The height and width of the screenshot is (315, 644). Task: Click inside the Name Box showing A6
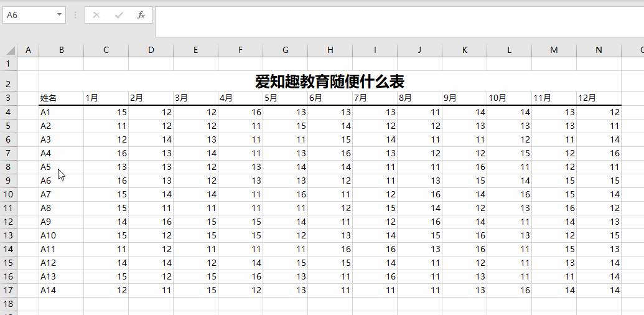pyautogui.click(x=28, y=15)
